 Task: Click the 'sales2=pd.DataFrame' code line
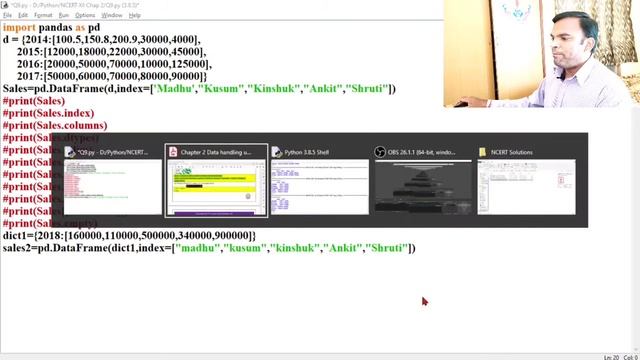(209, 248)
